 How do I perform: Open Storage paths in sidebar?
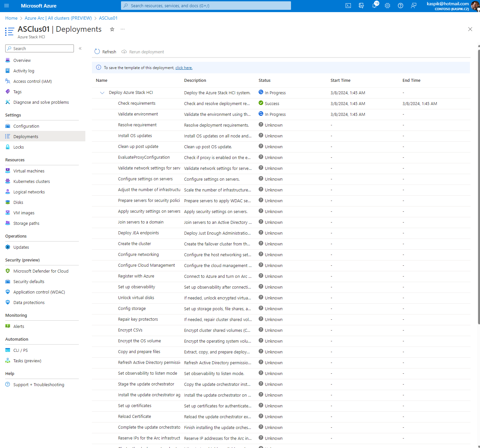click(26, 223)
